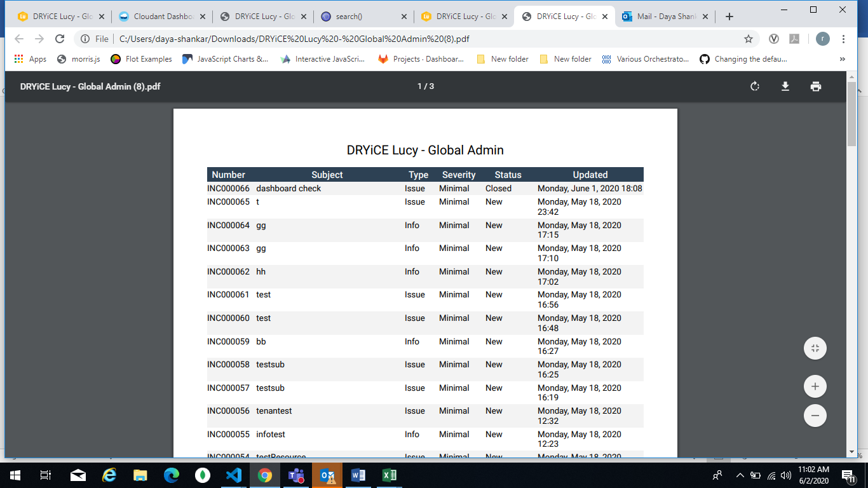Open the V extension icon
The height and width of the screenshot is (488, 868).
click(x=774, y=39)
